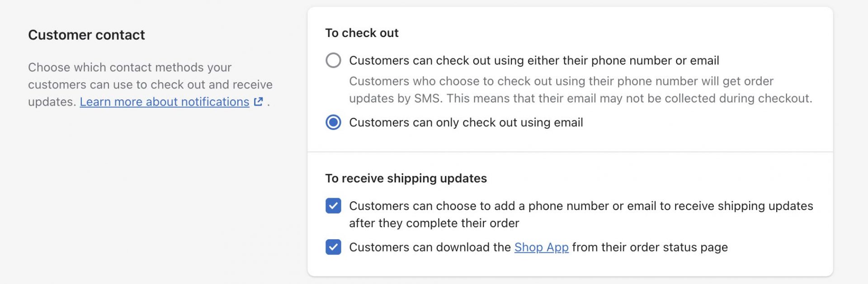The image size is (868, 284).
Task: Click the external link icon beside notifications
Action: (259, 102)
